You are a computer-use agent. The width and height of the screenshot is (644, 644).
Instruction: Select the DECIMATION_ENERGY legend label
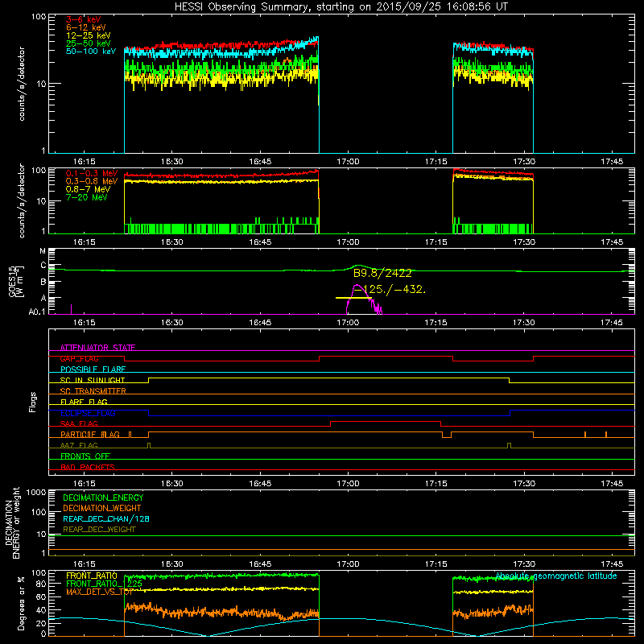(103, 497)
